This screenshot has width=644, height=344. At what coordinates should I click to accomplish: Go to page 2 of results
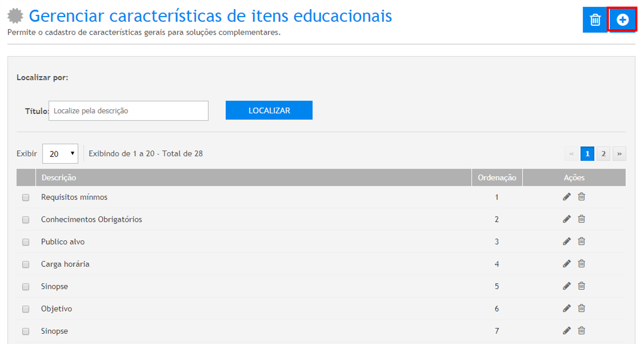(x=603, y=154)
